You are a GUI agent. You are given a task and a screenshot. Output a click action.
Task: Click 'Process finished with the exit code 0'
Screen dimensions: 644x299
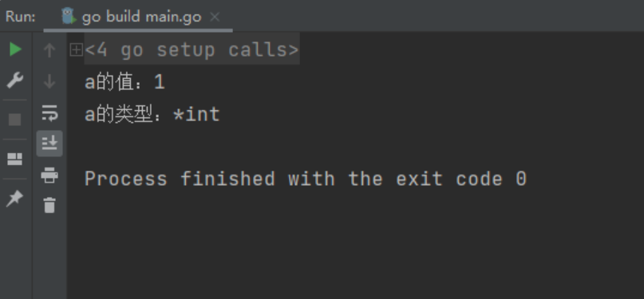[306, 179]
